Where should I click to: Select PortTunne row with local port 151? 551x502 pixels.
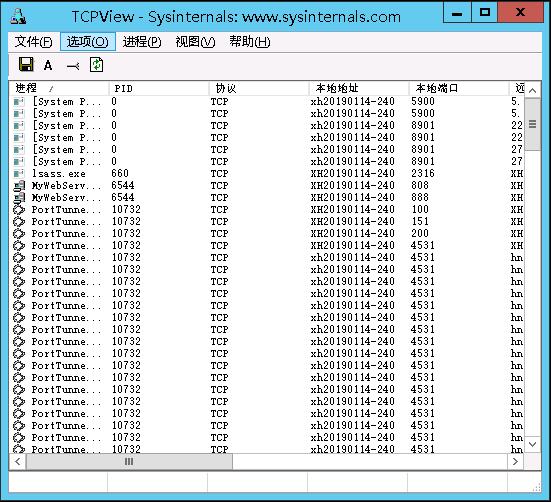coord(267,221)
